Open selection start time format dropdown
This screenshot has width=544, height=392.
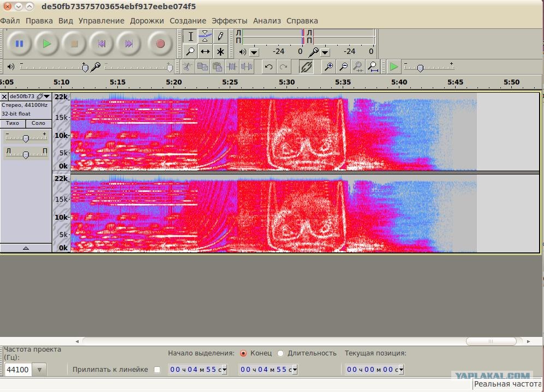(225, 370)
